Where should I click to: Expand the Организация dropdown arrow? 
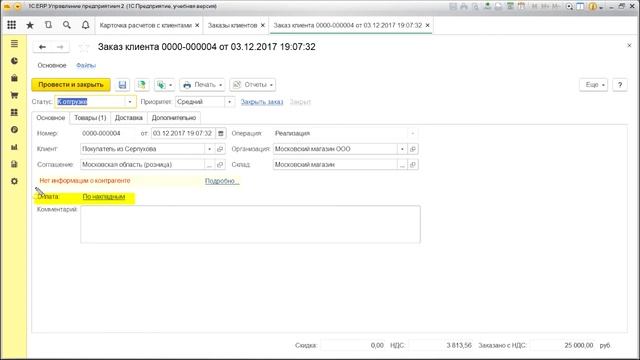pyautogui.click(x=402, y=149)
